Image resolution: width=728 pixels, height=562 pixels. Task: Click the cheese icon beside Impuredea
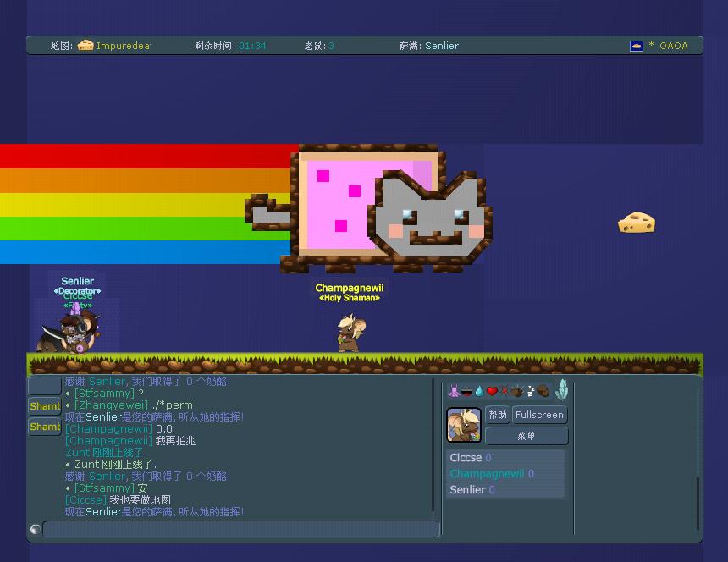coord(85,45)
